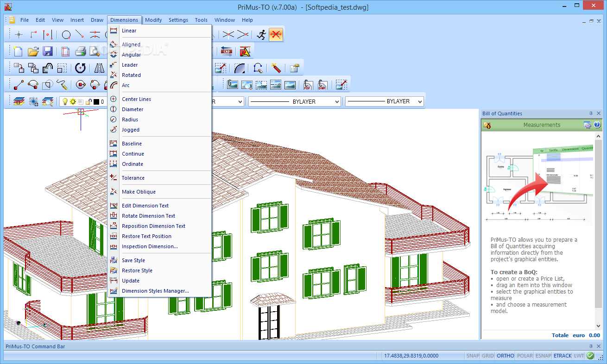Image resolution: width=607 pixels, height=364 pixels.
Task: Click Update in Dimensions menu
Action: (x=159, y=281)
